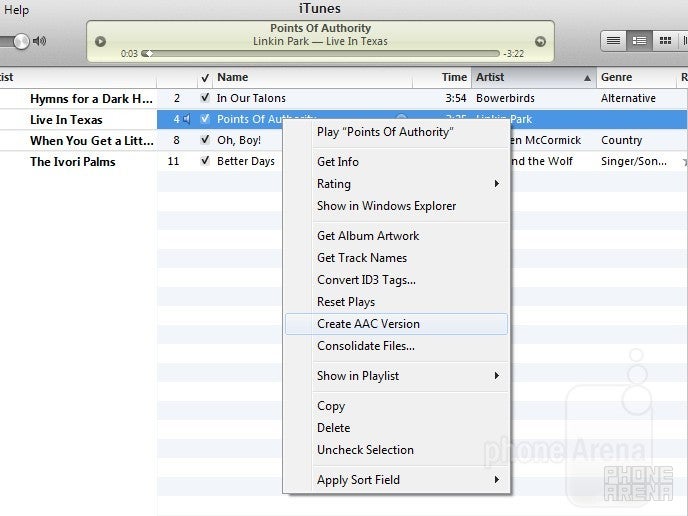The width and height of the screenshot is (688, 516).
Task: Choose Play "Points Of Authority"
Action: pyautogui.click(x=396, y=132)
